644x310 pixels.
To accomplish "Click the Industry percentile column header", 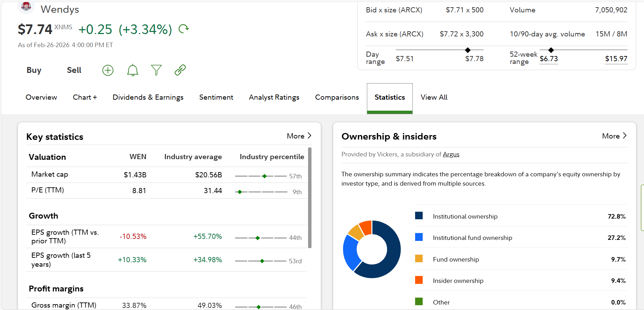I will 272,157.
